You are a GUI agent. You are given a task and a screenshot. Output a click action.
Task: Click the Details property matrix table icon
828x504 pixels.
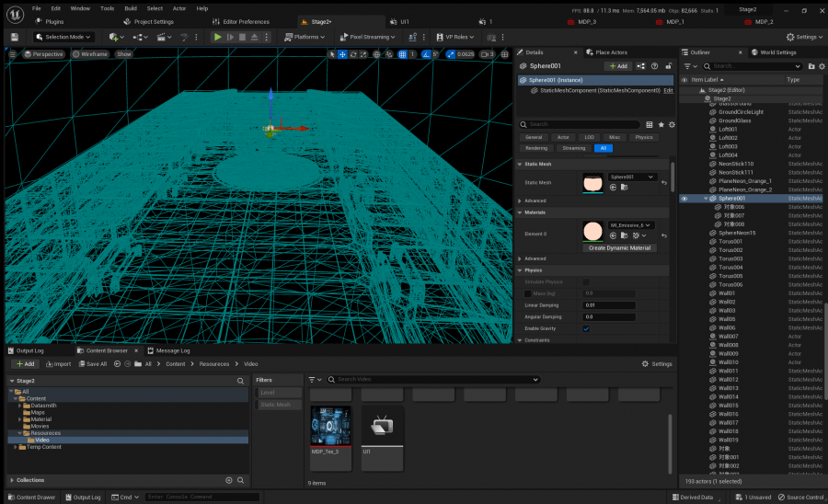(650, 124)
